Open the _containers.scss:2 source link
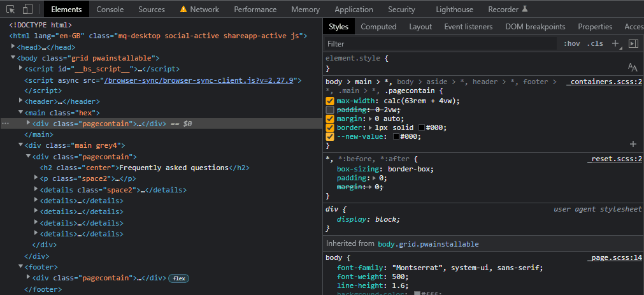The width and height of the screenshot is (644, 295). [604, 82]
